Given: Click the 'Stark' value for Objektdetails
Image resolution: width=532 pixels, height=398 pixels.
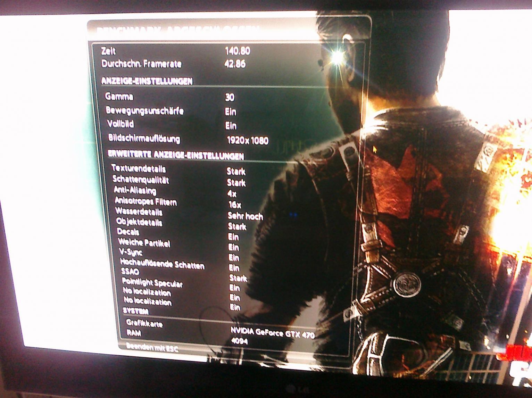Looking at the screenshot, I should 237,226.
